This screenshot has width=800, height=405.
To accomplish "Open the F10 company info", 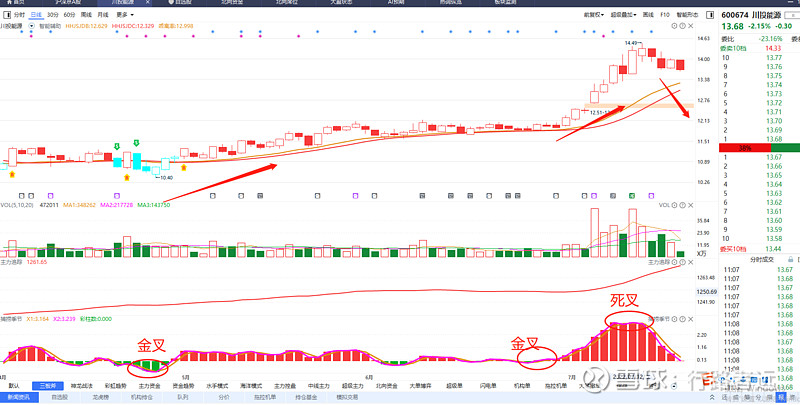I will tap(664, 16).
